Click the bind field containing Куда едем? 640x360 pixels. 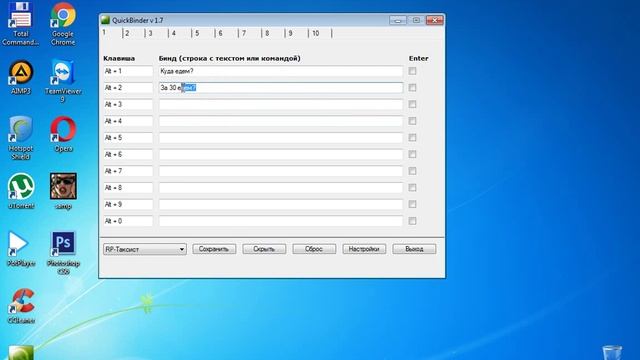[x=281, y=71]
